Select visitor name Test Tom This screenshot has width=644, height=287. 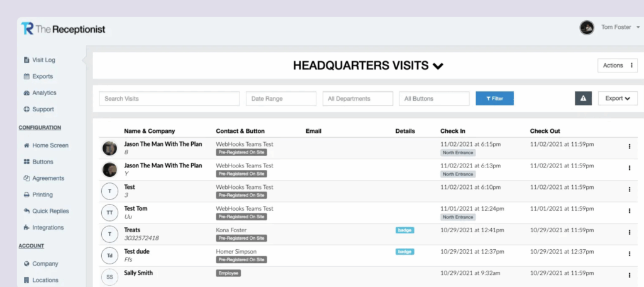[x=136, y=208]
